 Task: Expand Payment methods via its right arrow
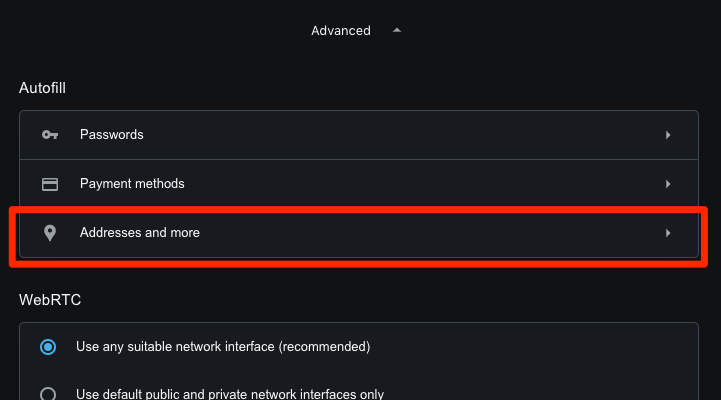pyautogui.click(x=667, y=184)
